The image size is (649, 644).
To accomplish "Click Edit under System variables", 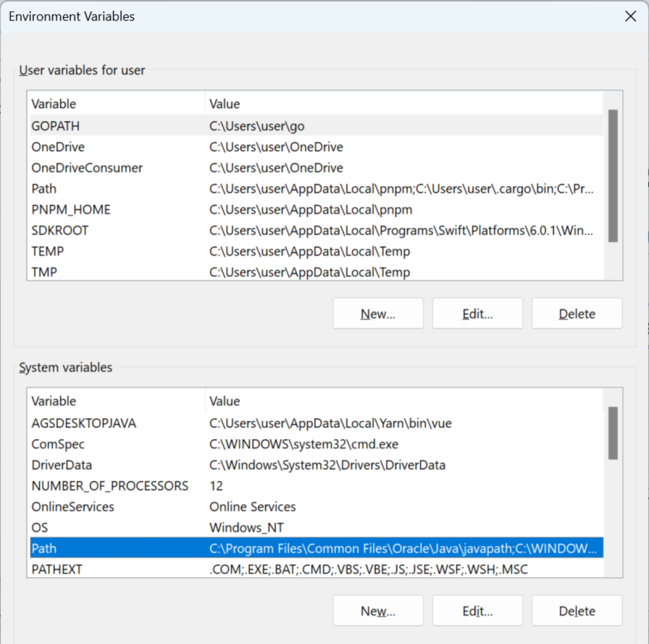I will [477, 610].
